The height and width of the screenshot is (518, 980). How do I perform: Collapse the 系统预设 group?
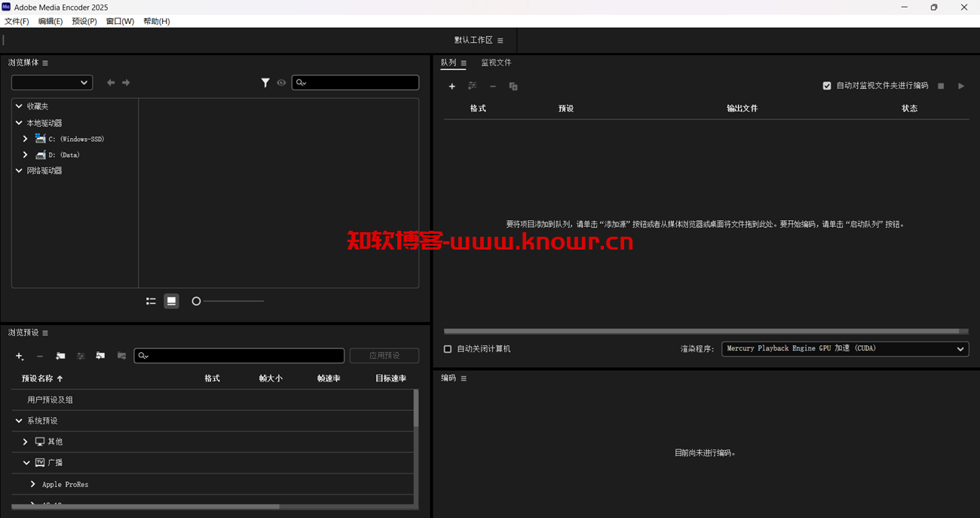tap(19, 421)
